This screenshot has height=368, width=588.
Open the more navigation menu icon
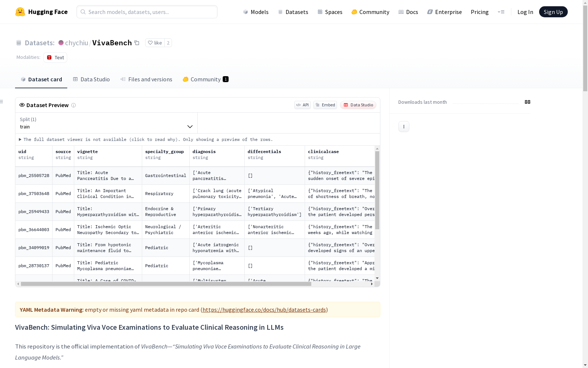501,12
